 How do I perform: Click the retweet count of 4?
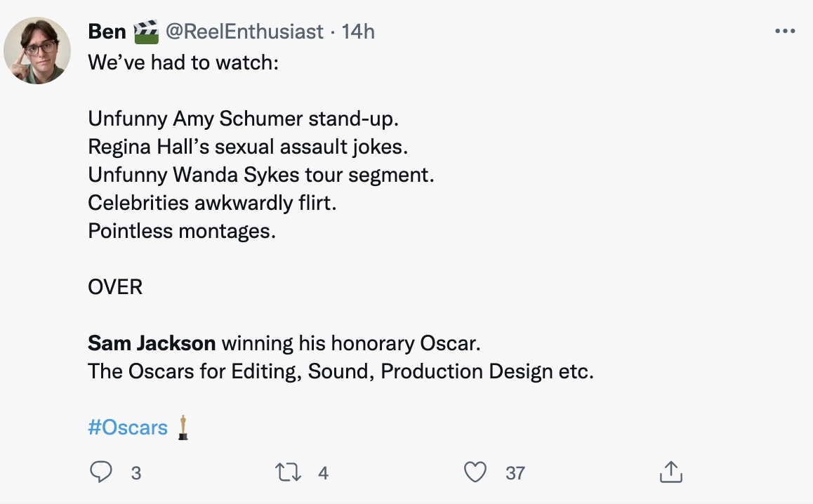tap(323, 473)
